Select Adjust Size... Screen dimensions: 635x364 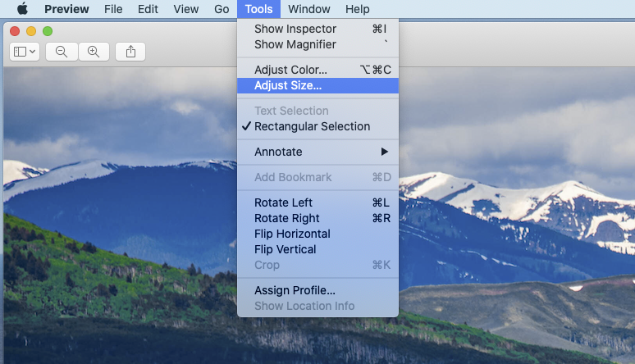317,85
